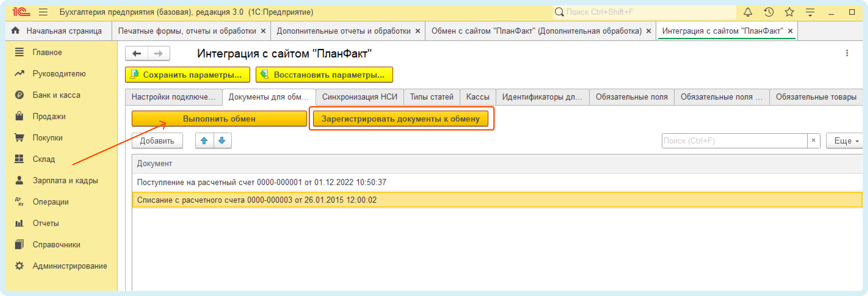Close the Интеграция с сайтом ПланФакт tab
Image resolution: width=868 pixels, height=296 pixels.
click(790, 31)
